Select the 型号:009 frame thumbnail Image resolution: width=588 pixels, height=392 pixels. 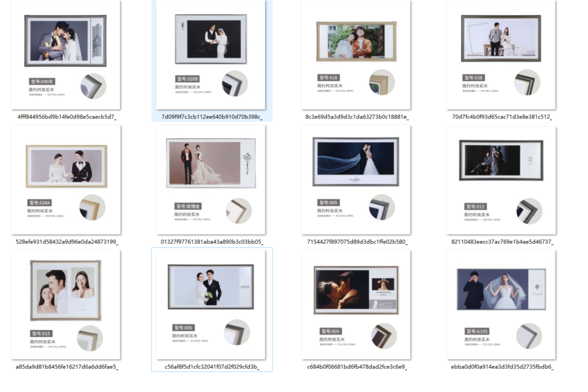click(356, 180)
